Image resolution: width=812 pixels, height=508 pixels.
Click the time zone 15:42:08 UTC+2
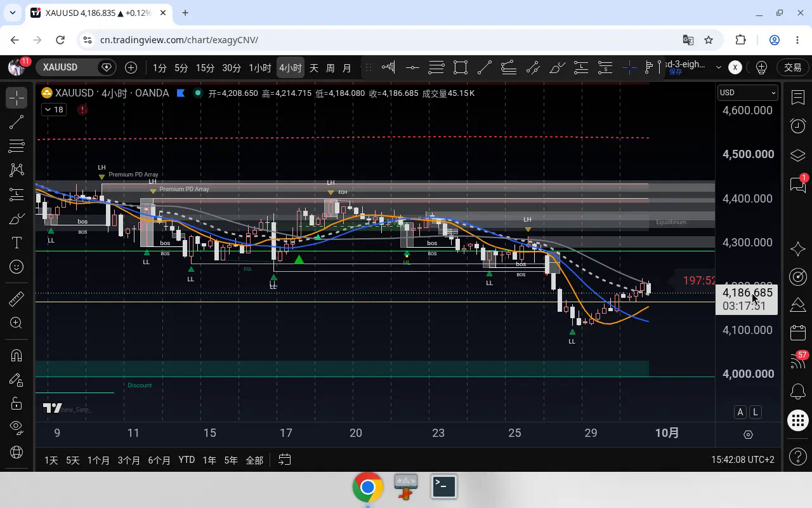[743, 460]
